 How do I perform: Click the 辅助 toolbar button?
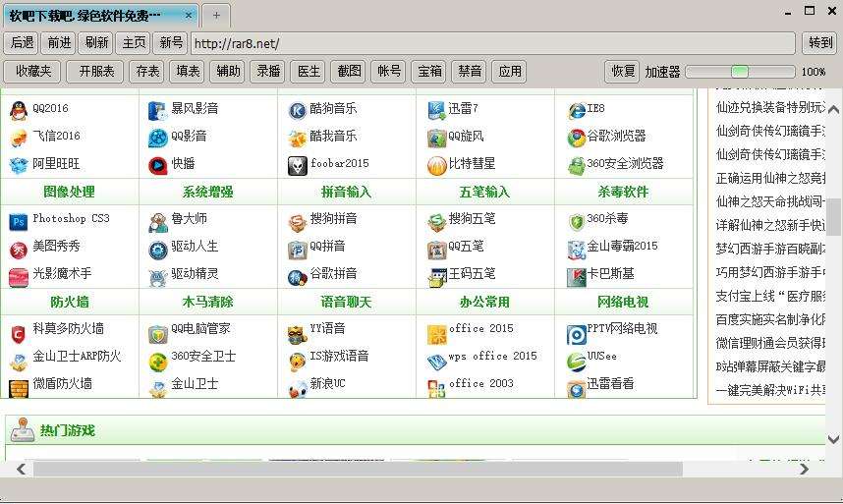227,72
